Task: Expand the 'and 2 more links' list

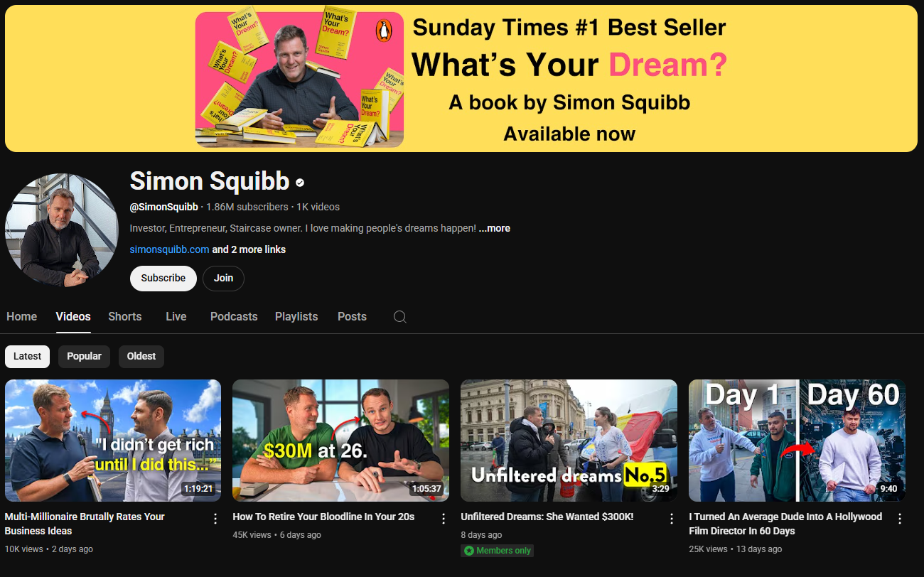Action: [x=249, y=249]
